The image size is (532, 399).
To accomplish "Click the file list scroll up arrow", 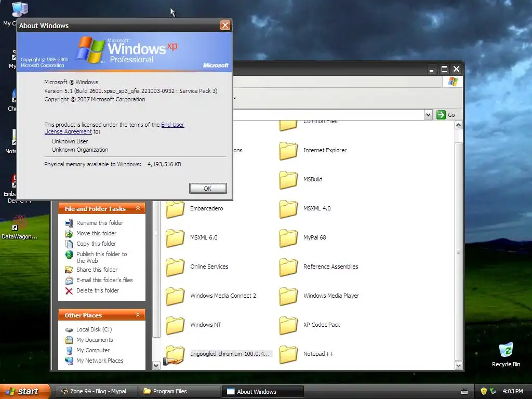I will click(x=458, y=125).
